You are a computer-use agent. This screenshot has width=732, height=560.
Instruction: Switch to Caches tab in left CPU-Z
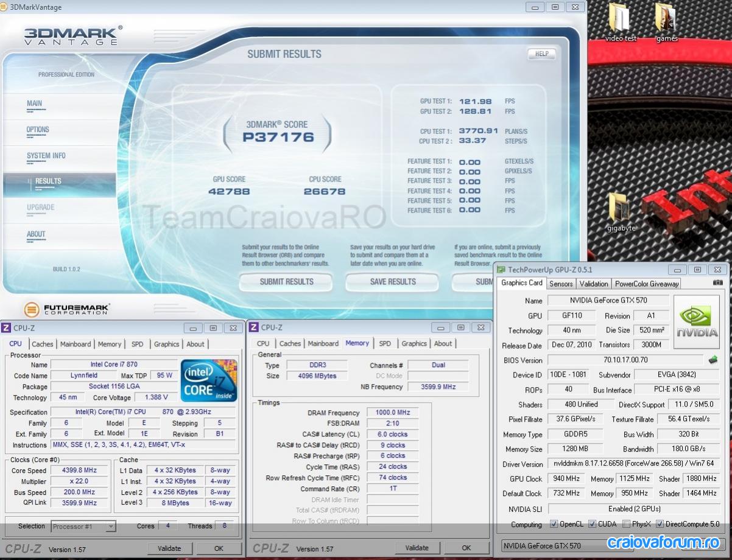point(43,344)
